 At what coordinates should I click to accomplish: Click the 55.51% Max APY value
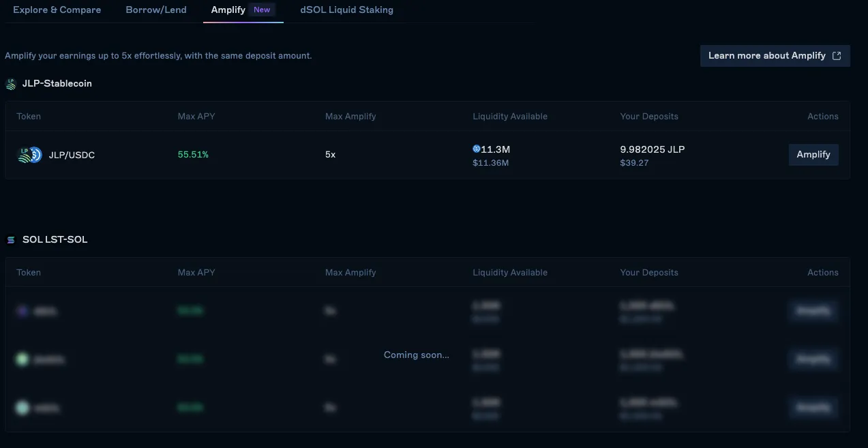coord(193,155)
